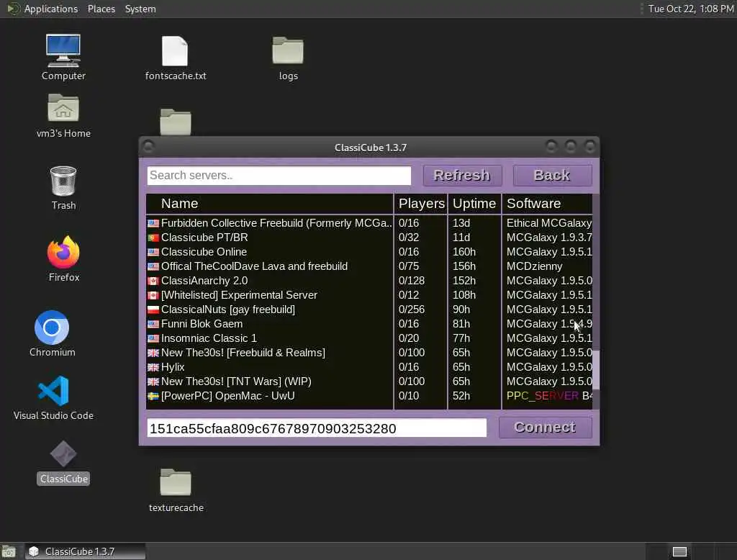Open the Places menu
Viewport: 737px width, 560px height.
101,9
